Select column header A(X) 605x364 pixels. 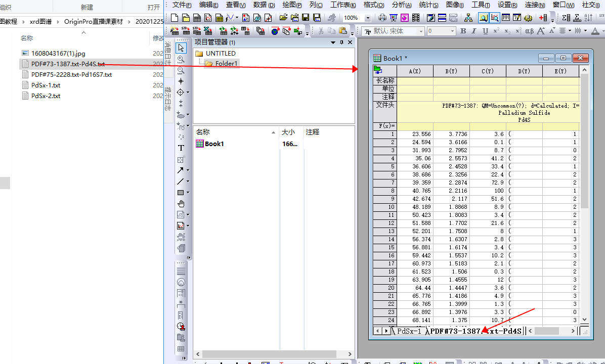(x=415, y=71)
